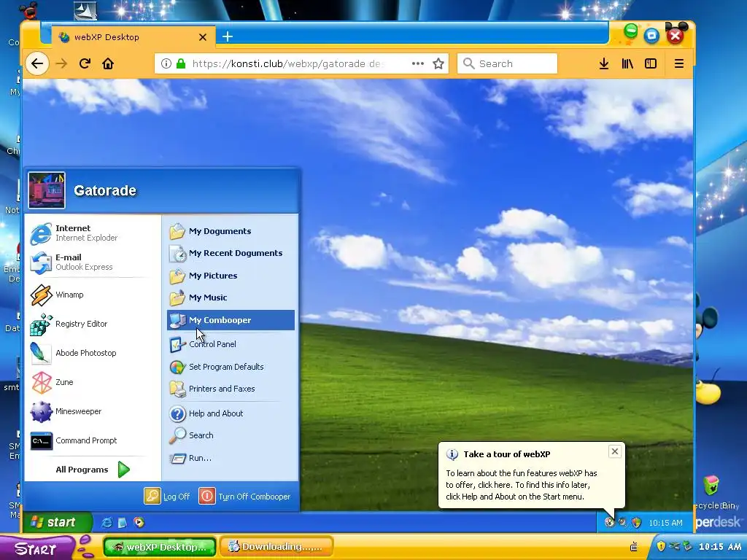Go back in browser
This screenshot has width=747, height=560.
(37, 64)
